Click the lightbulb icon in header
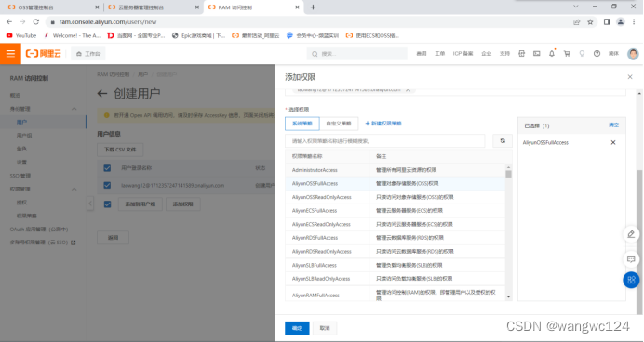This screenshot has width=644, height=342. tap(582, 54)
